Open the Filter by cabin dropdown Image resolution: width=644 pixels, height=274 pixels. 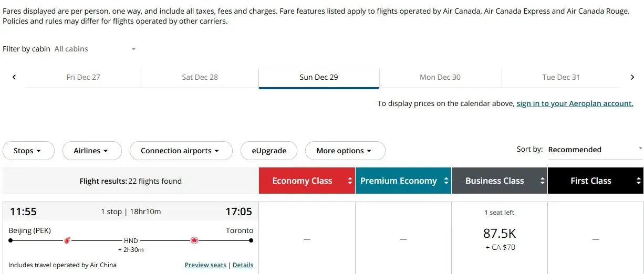click(95, 49)
